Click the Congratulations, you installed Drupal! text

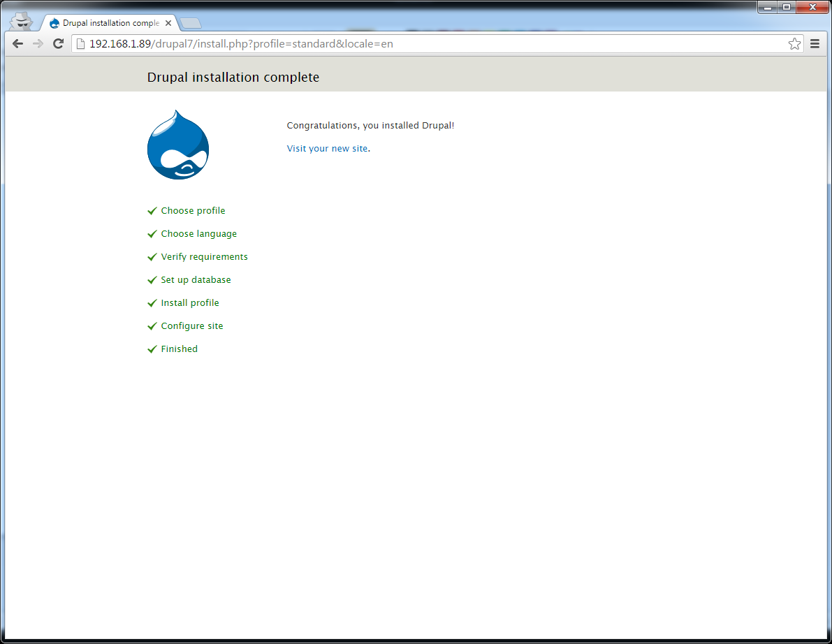tap(370, 126)
